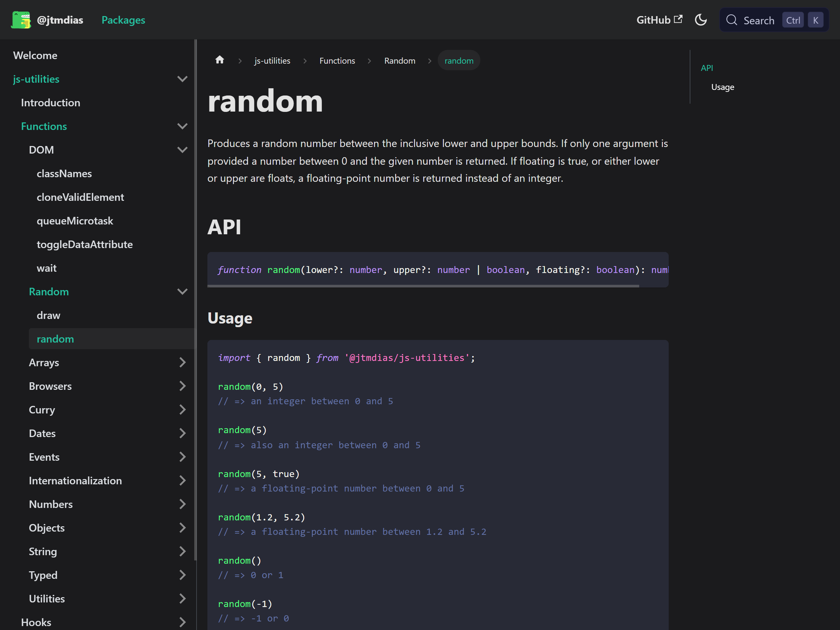Expand the Objects sidebar category
840x630 pixels.
pyautogui.click(x=182, y=528)
